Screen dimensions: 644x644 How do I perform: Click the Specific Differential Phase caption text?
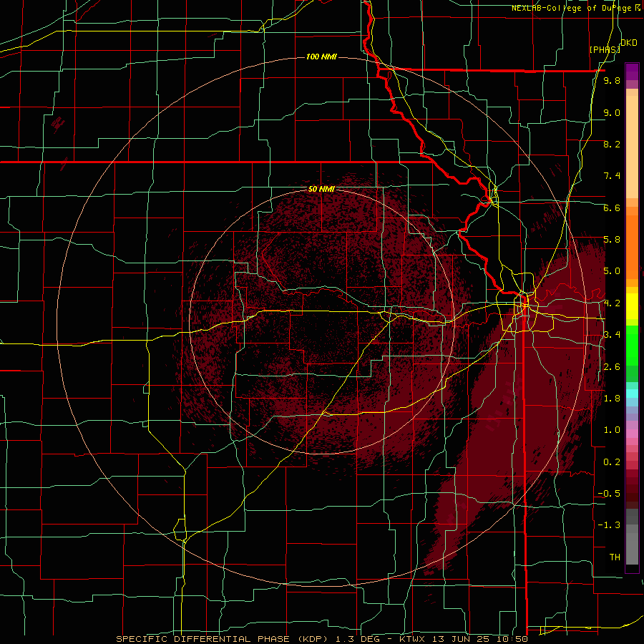pyautogui.click(x=321, y=639)
